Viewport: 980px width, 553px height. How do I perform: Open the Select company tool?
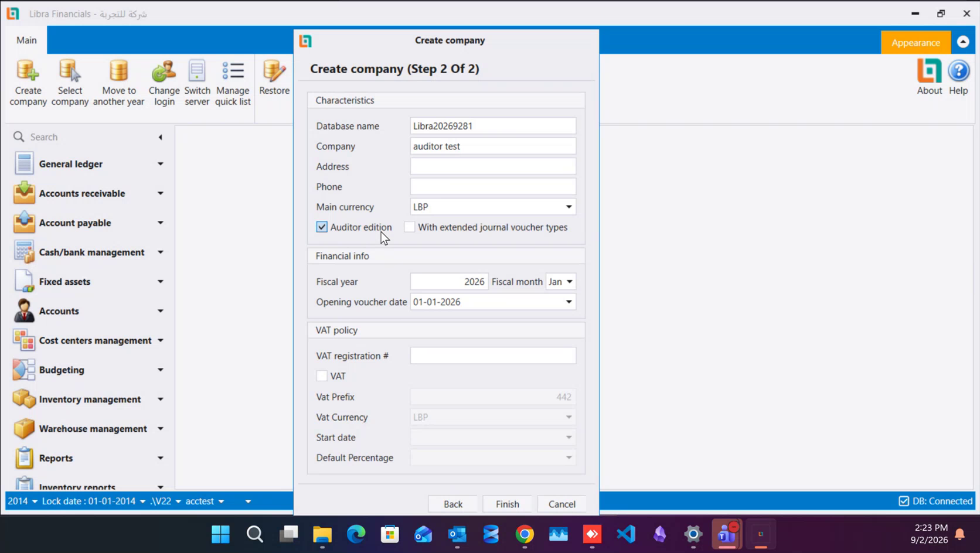pyautogui.click(x=70, y=83)
